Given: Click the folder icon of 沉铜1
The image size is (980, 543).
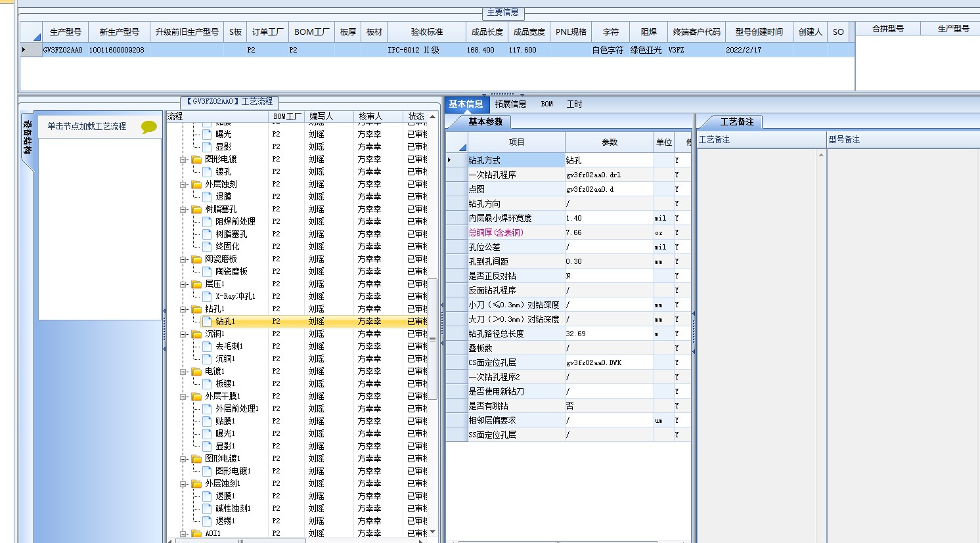Looking at the screenshot, I should point(196,334).
